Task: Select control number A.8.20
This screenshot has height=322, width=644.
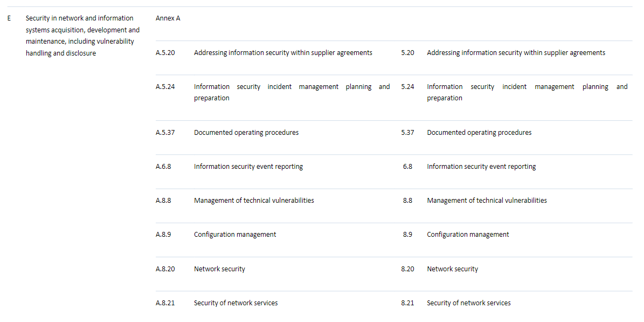Action: click(x=164, y=269)
